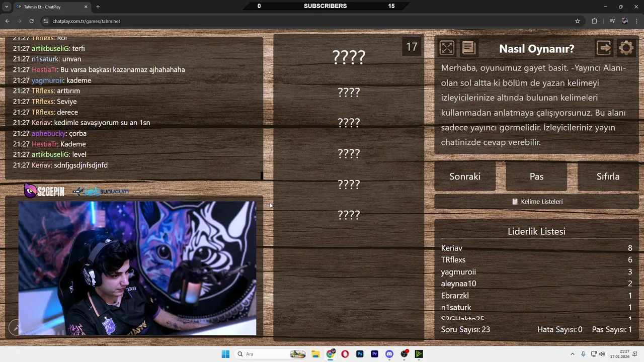644x362 pixels.
Task: Open Chrome's three-dot menu
Action: 637,21
